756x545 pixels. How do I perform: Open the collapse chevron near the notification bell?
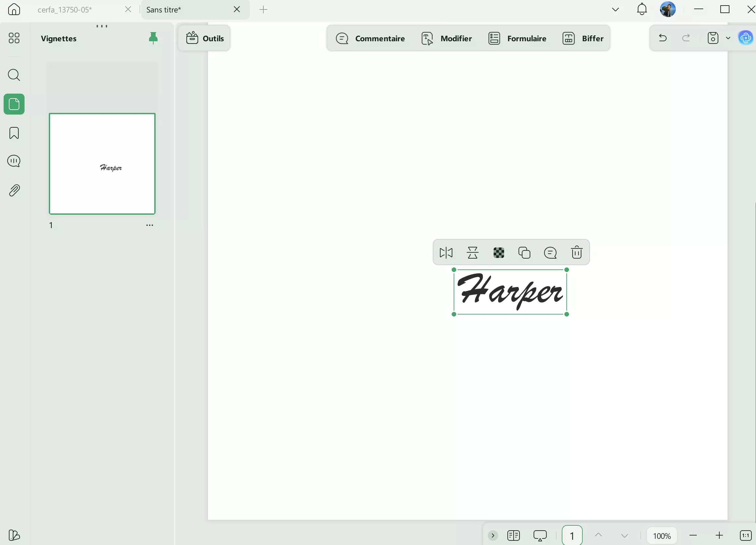click(615, 9)
